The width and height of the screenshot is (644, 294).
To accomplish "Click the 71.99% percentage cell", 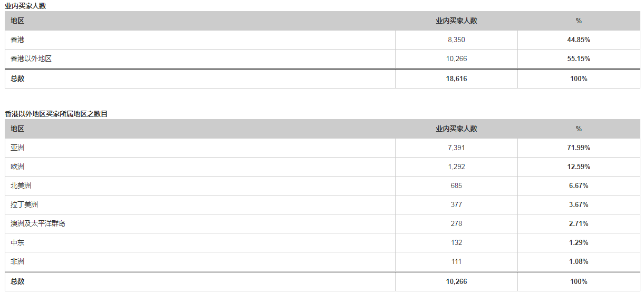I will 579,148.
